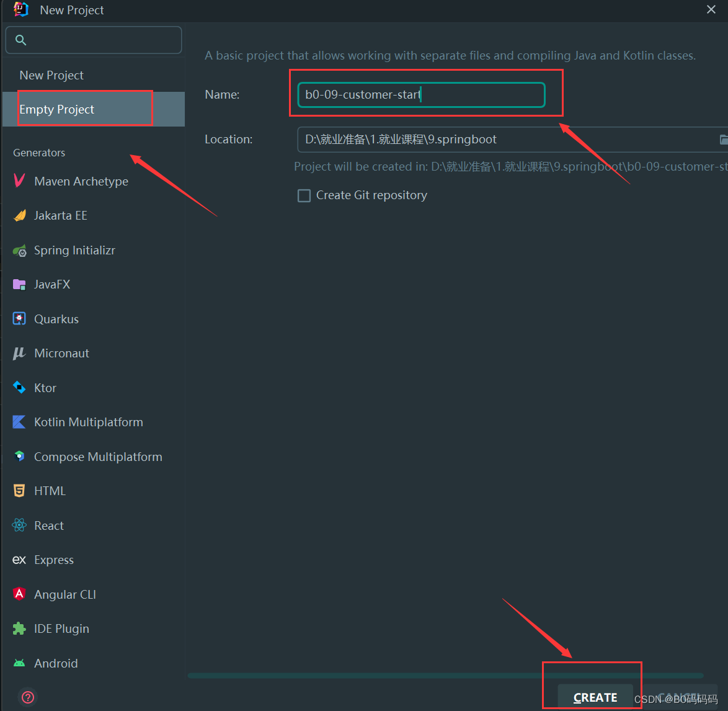Open help via question mark icon
This screenshot has height=711, width=728.
tap(28, 697)
